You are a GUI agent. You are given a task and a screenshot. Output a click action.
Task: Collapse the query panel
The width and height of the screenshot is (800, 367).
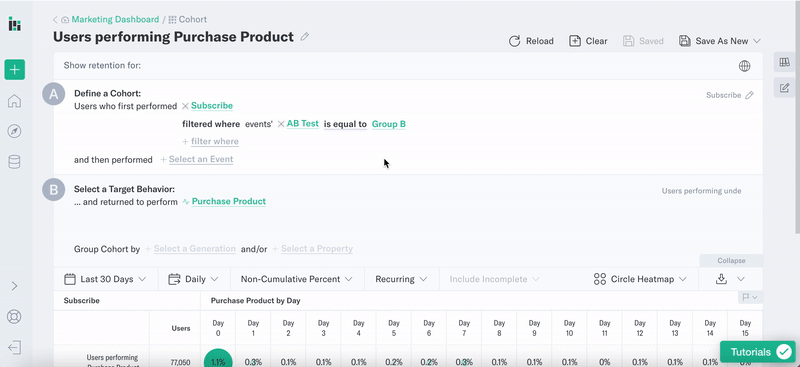point(731,261)
